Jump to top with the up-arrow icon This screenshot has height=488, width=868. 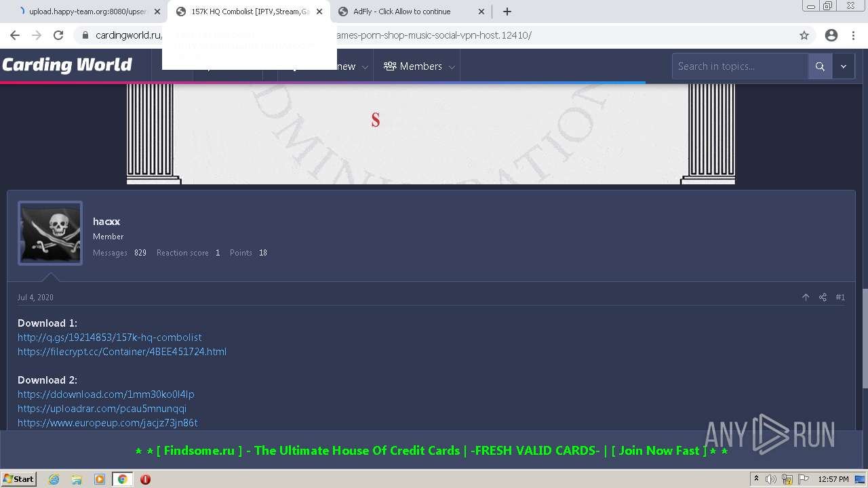tap(806, 297)
